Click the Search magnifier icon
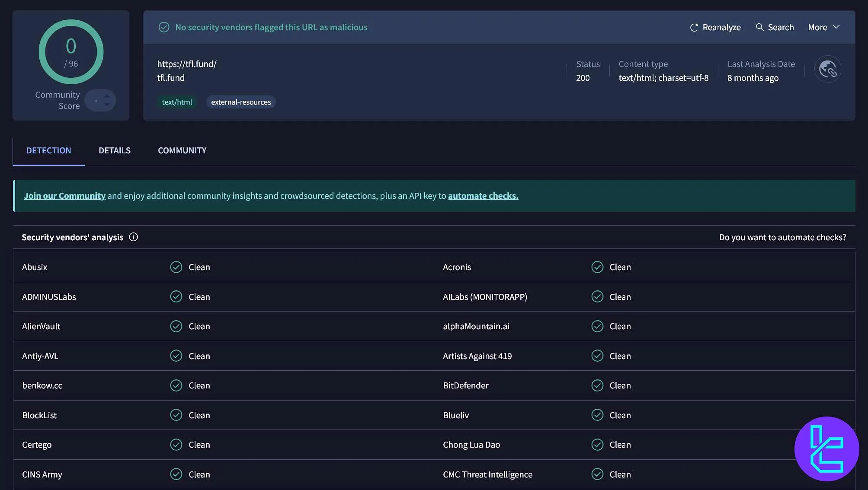 [760, 27]
